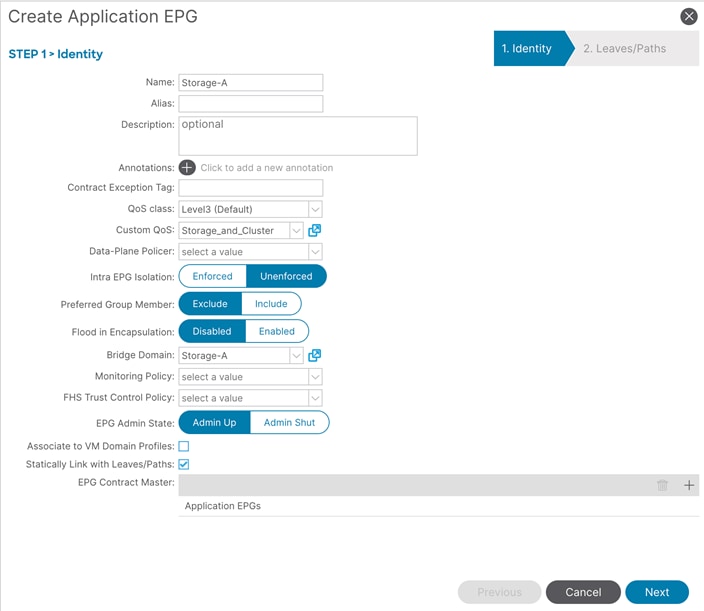Check Associate to VM Domain Profiles
This screenshot has width=704, height=611.
pyautogui.click(x=184, y=446)
